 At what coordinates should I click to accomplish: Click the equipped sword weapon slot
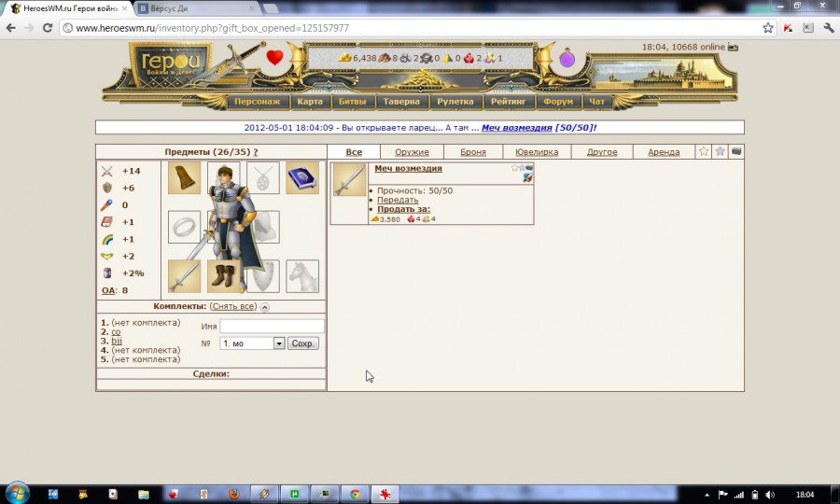[x=184, y=276]
